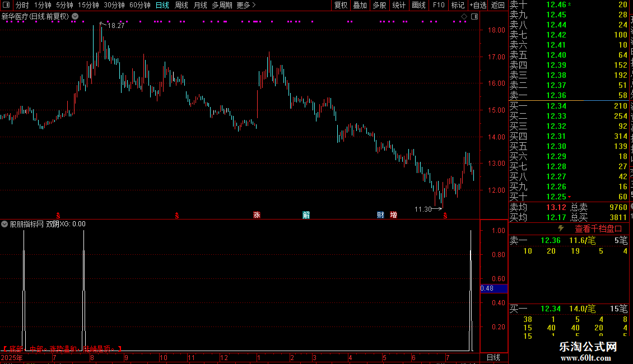
Task: Click the 双阴XG: 0.00 indicator value
Action: (x=66, y=224)
